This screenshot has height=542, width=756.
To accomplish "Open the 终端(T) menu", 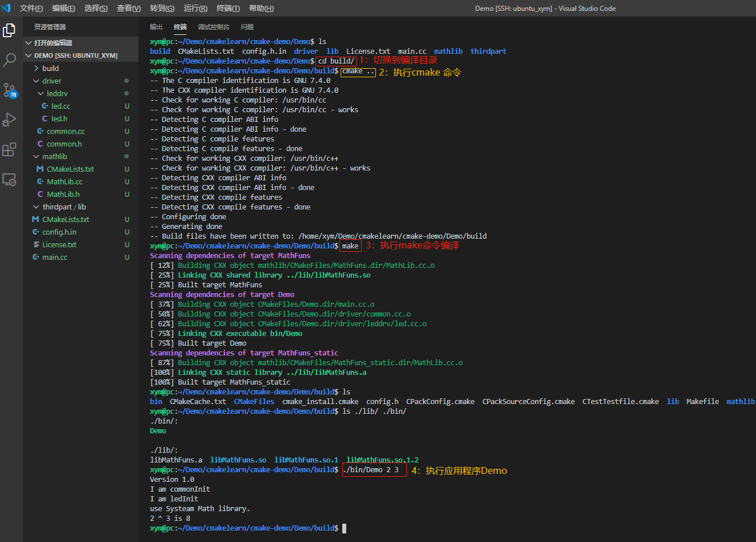I will [x=228, y=8].
